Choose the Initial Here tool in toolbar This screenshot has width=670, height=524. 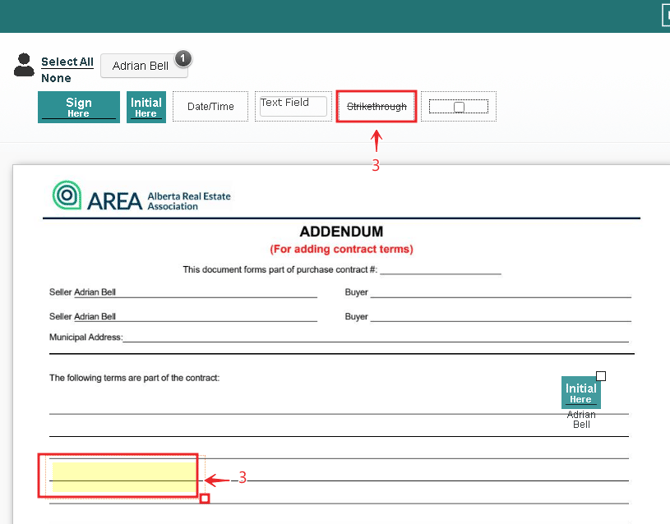point(146,107)
